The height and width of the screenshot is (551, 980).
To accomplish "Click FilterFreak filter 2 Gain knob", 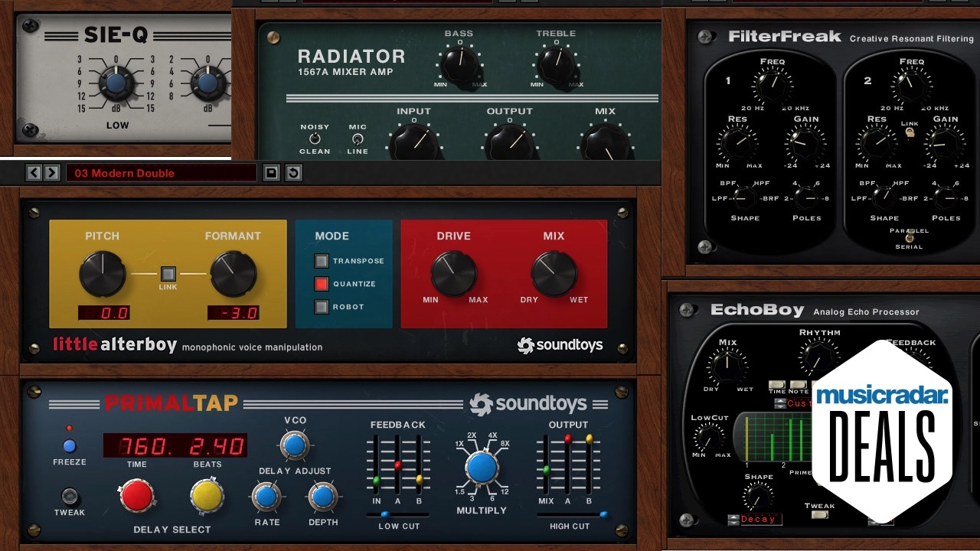I will tap(944, 142).
